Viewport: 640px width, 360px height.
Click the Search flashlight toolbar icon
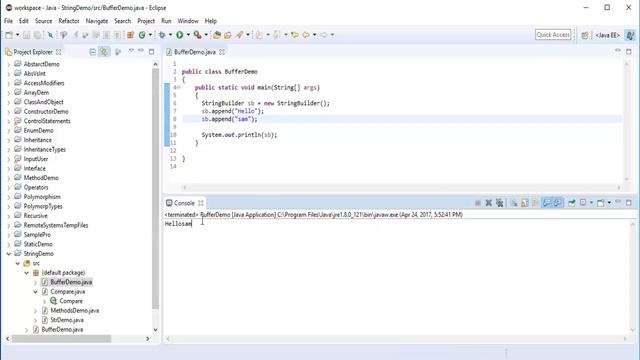239,35
